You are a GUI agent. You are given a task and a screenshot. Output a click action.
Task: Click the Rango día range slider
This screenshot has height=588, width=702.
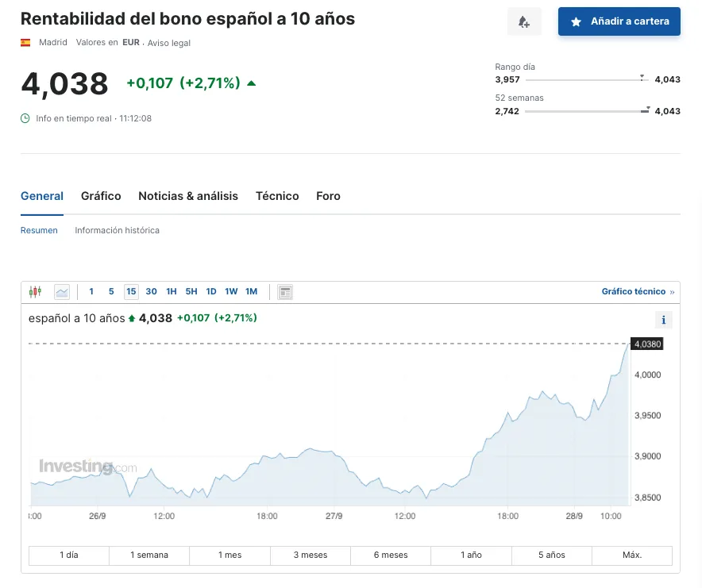point(587,79)
